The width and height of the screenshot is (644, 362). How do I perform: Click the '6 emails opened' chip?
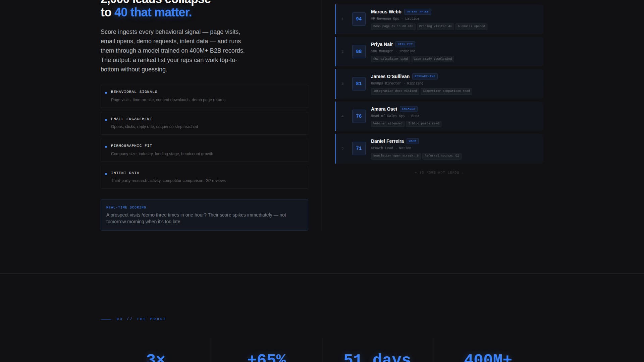471,26
